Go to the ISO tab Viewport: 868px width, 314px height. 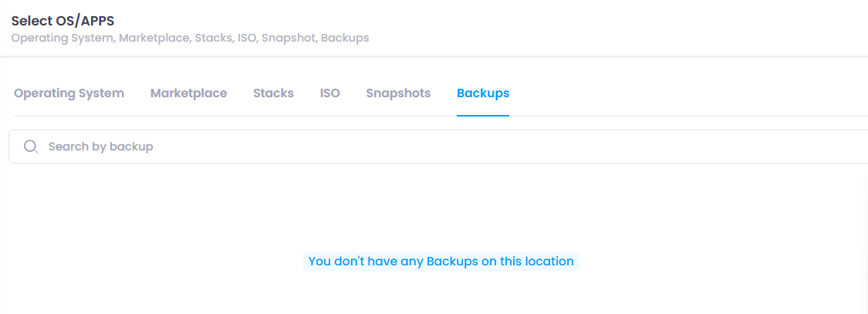pos(330,93)
